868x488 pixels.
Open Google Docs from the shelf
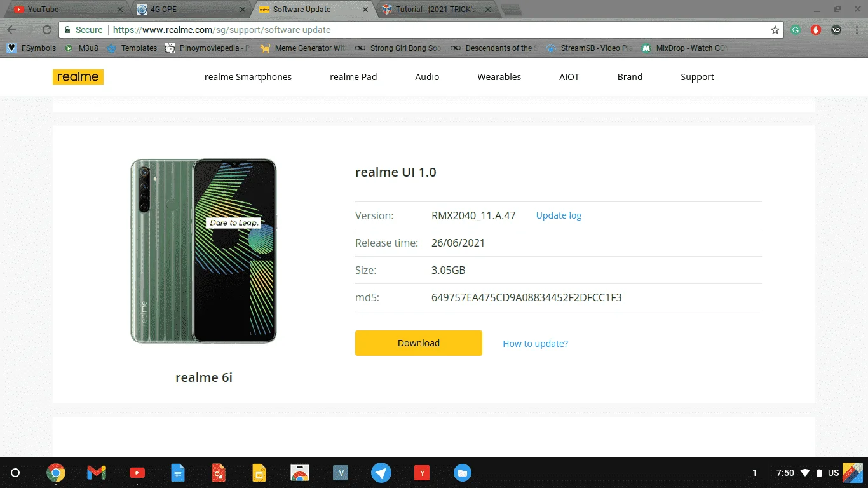pos(178,473)
